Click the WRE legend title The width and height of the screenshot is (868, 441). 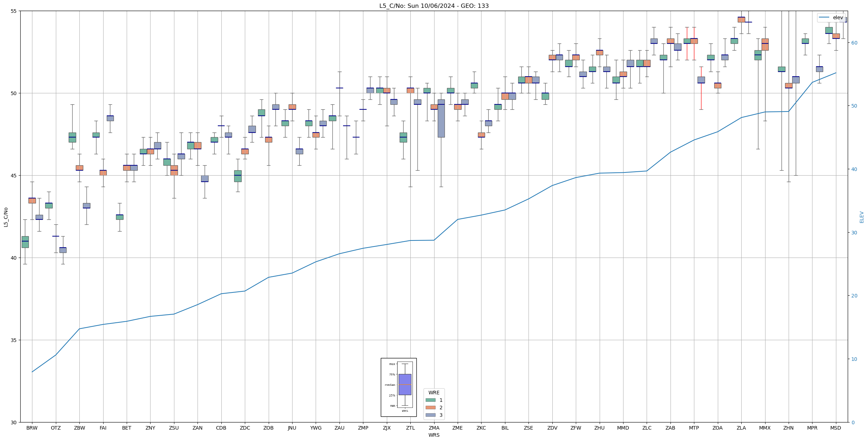click(x=434, y=393)
